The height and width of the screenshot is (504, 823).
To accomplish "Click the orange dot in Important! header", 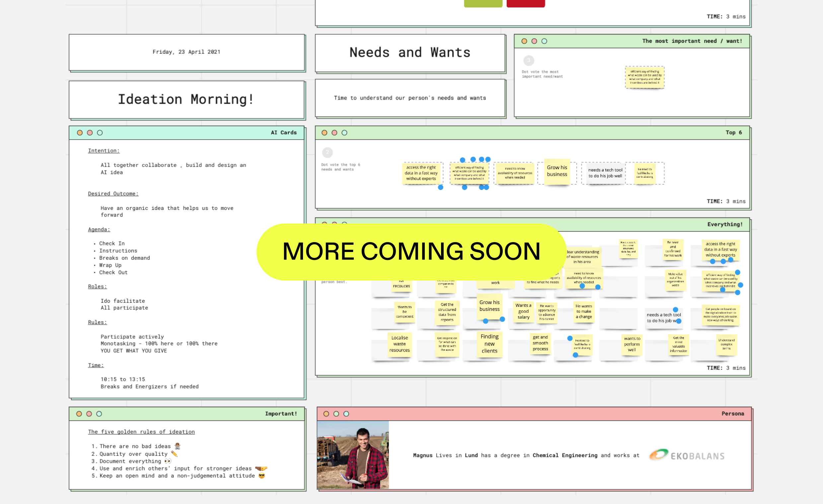I will [x=79, y=414].
